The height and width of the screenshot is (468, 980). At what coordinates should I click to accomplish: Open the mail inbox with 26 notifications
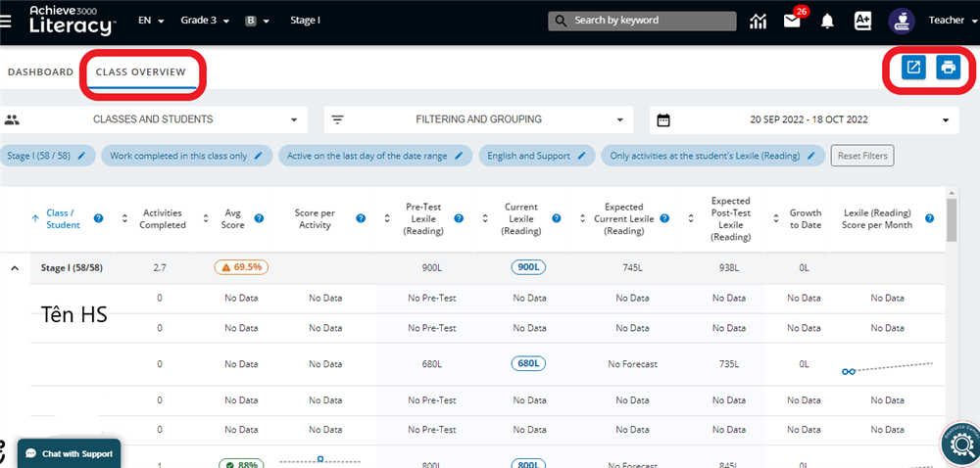click(x=793, y=21)
